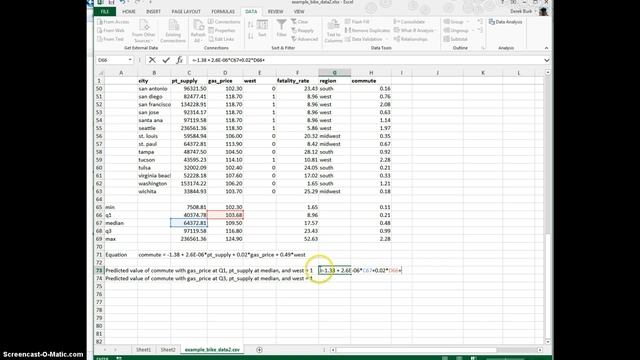Click Remove Duplicates tool
The height and width of the screenshot is (360, 640).
tap(367, 31)
